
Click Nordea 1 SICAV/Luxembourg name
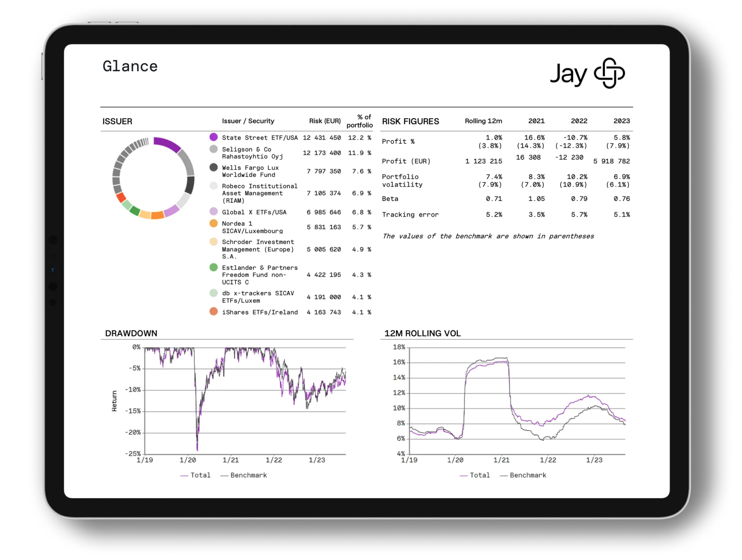[x=252, y=227]
